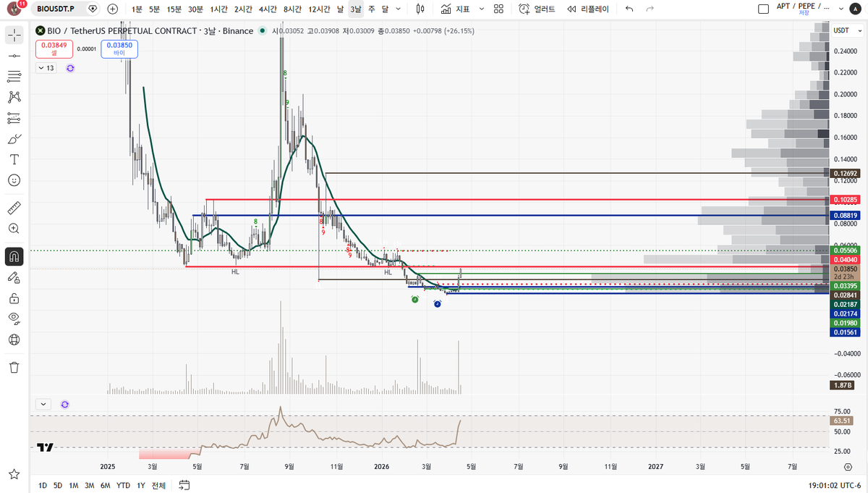The height and width of the screenshot is (493, 868).
Task: Click purple refresh icon next to 13
Action: [70, 68]
